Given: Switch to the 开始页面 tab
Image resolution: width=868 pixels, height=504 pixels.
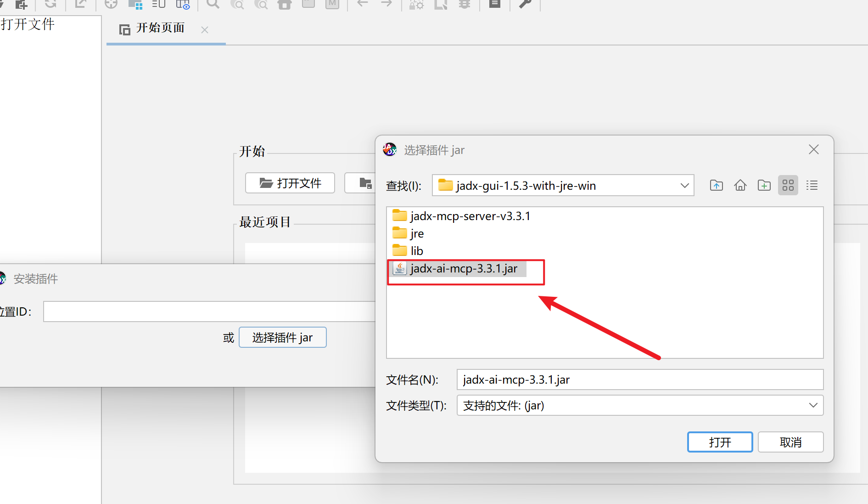Looking at the screenshot, I should pos(160,28).
